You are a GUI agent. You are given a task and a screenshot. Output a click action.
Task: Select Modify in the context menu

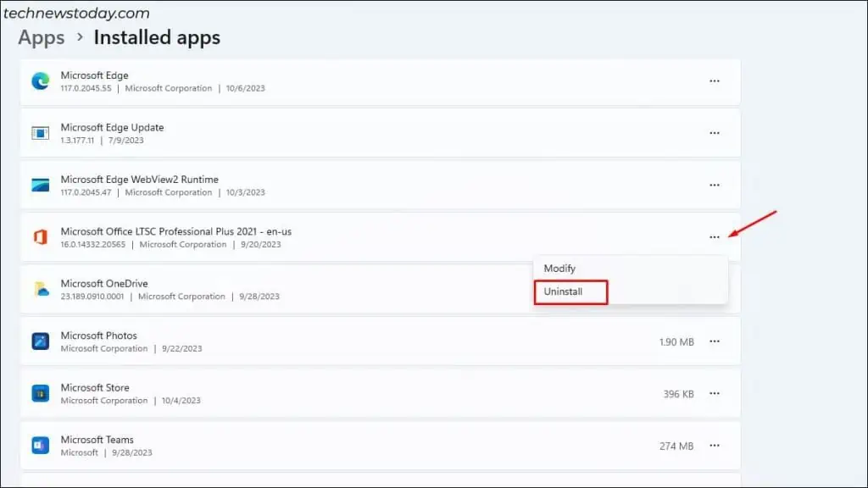click(x=559, y=269)
